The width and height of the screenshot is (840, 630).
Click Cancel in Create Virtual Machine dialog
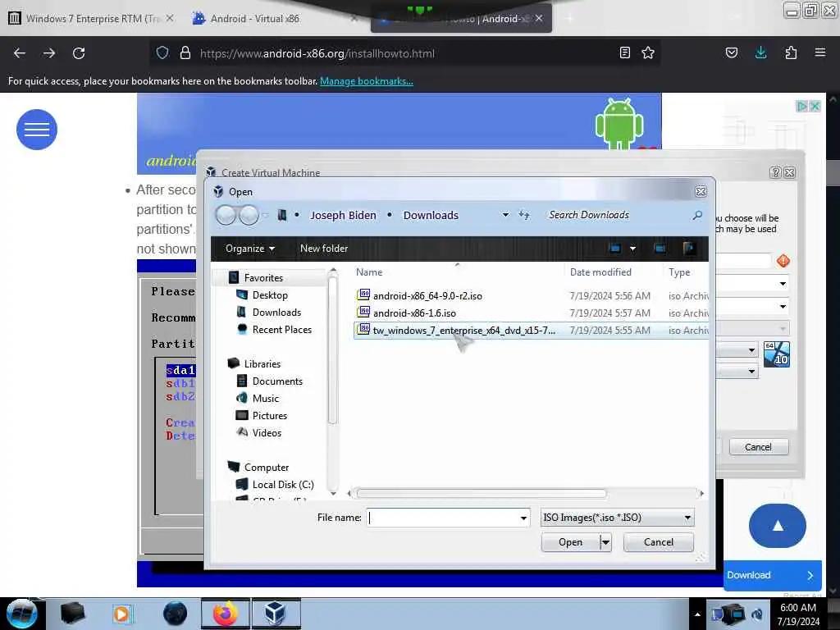pyautogui.click(x=758, y=447)
